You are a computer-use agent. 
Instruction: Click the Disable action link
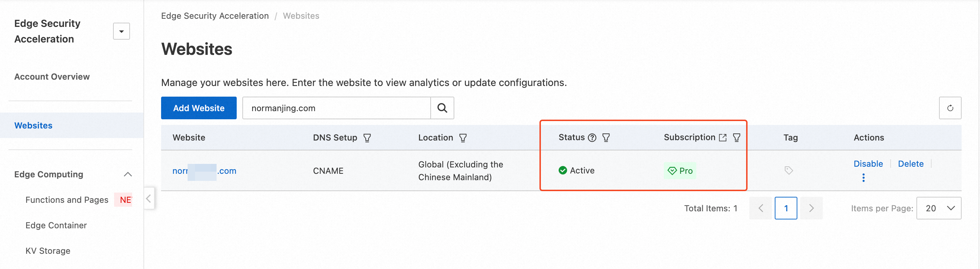click(x=868, y=164)
